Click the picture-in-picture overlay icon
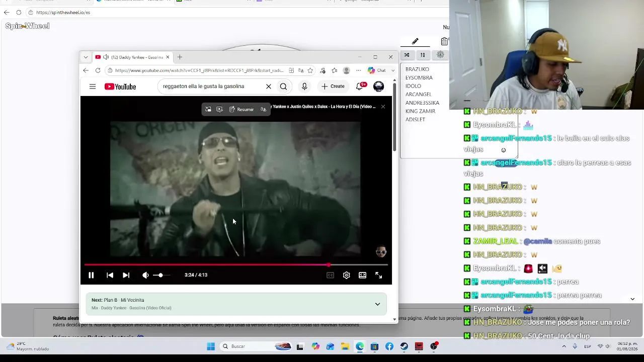Screen dimensions: 644x362 pos(208,109)
